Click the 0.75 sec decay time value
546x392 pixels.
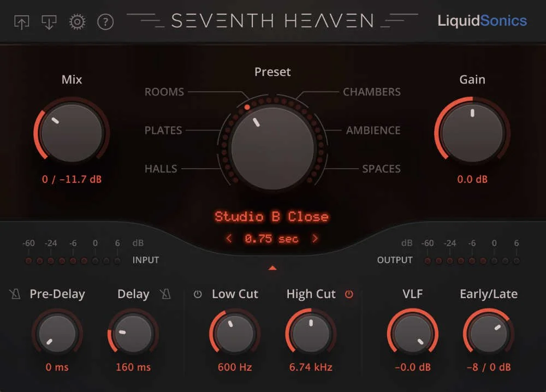click(271, 239)
